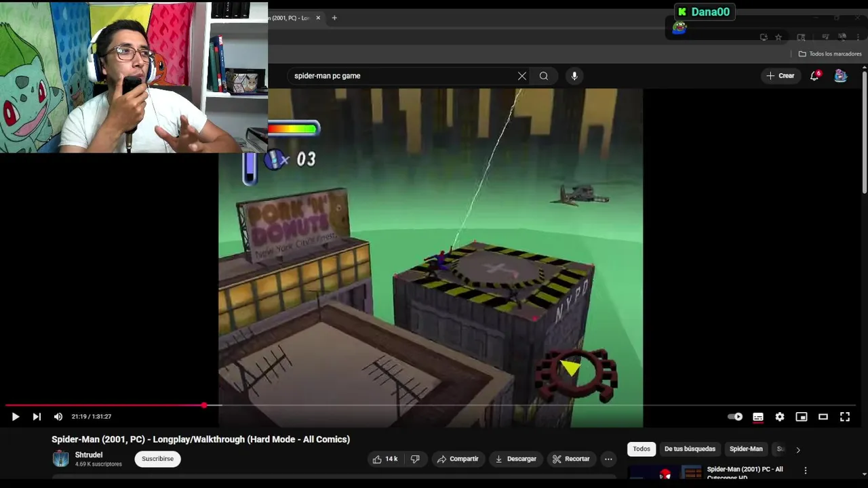Subscribe with the Suscribirse button

pyautogui.click(x=157, y=459)
